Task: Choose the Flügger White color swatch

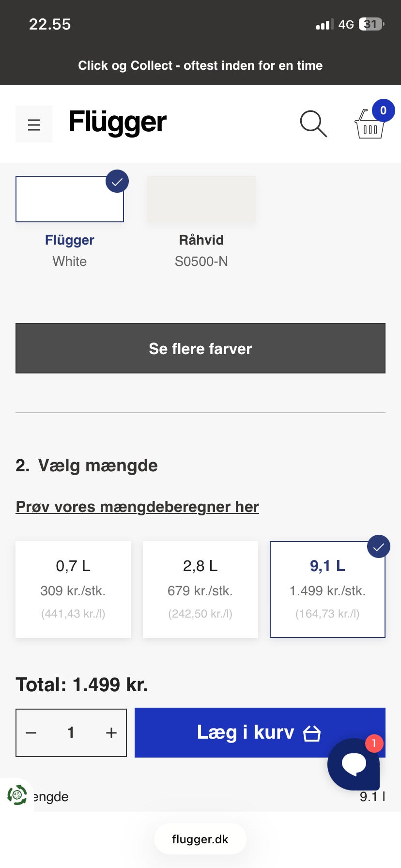Action: coord(70,199)
